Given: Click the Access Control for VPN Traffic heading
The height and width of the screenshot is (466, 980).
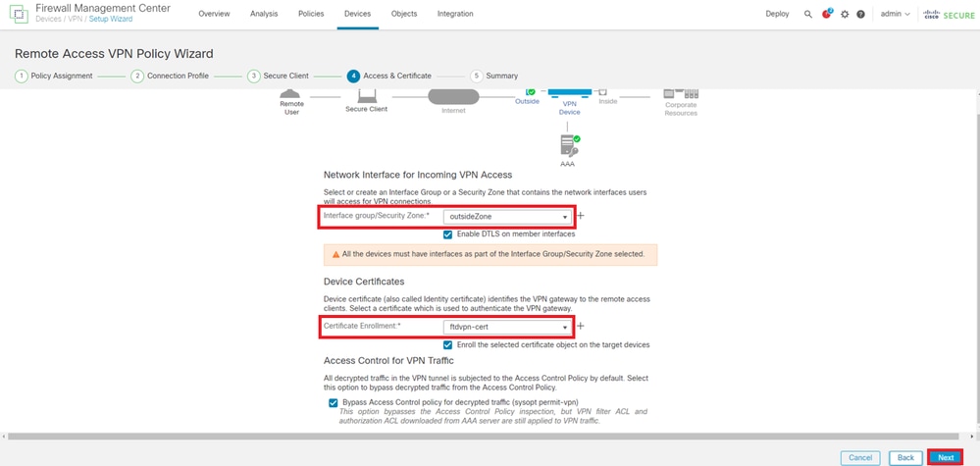Looking at the screenshot, I should click(388, 361).
